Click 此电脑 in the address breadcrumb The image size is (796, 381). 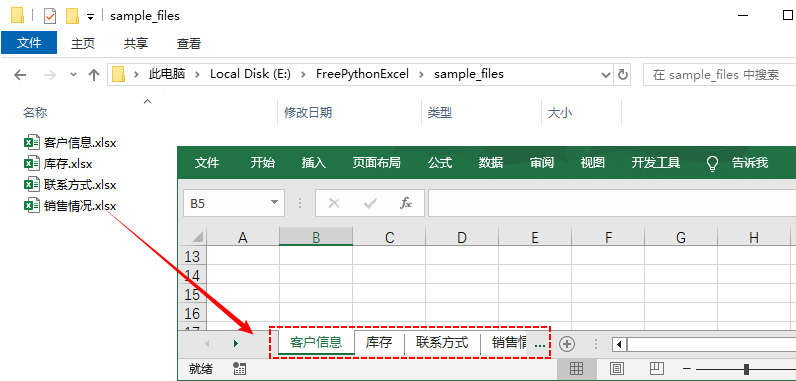pyautogui.click(x=167, y=74)
